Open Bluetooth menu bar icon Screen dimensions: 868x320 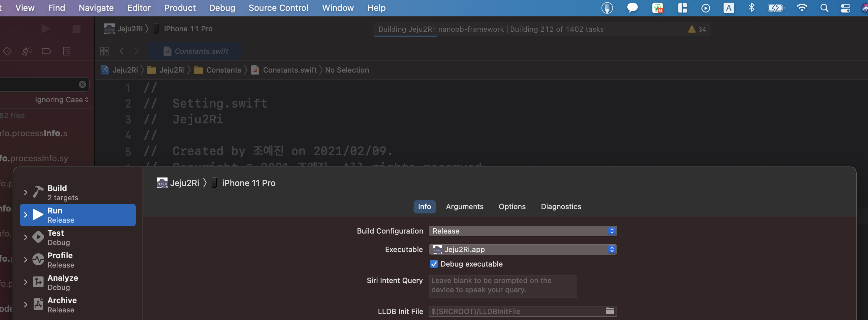(751, 8)
